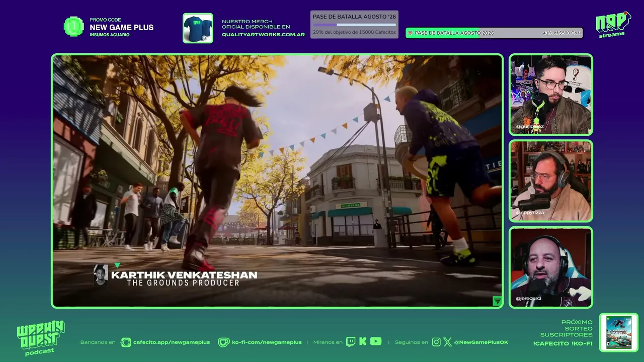The width and height of the screenshot is (644, 362).
Task: Click the cafecito cup icon
Action: coord(126,342)
